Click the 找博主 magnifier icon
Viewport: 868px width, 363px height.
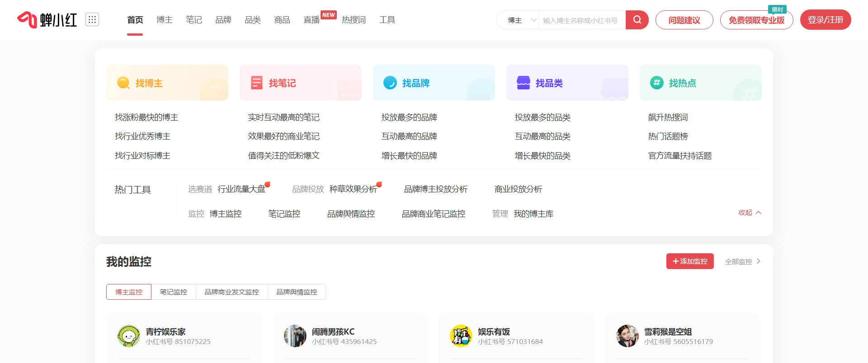(123, 83)
